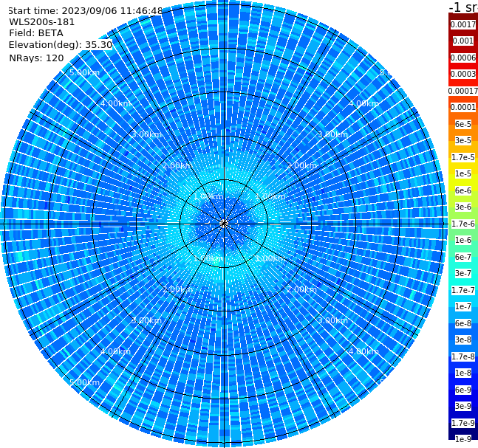Select the 'Elevation(deg): 35.30' text
478x448 pixels.
(61, 45)
